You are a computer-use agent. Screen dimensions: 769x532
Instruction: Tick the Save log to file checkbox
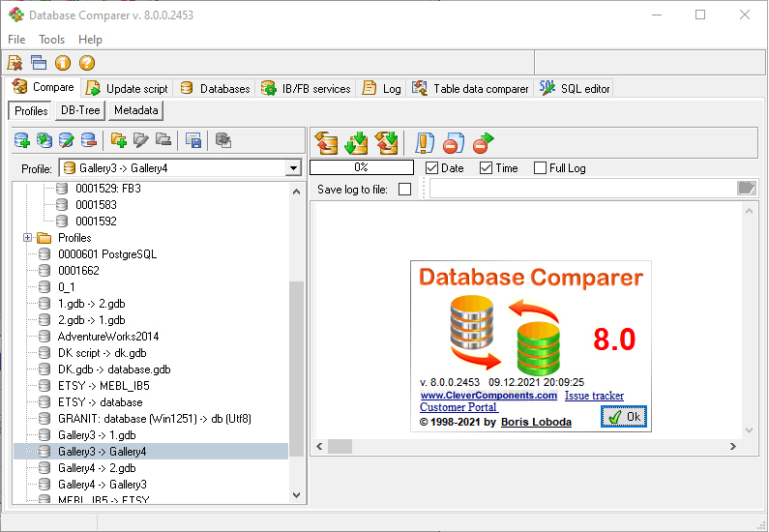[x=404, y=190]
